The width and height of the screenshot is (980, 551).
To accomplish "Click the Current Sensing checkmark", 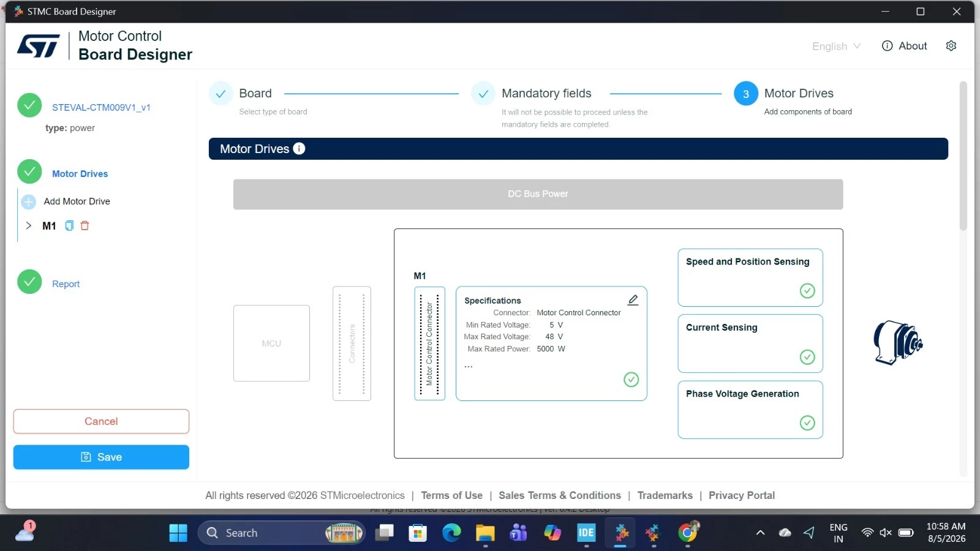I will (807, 357).
